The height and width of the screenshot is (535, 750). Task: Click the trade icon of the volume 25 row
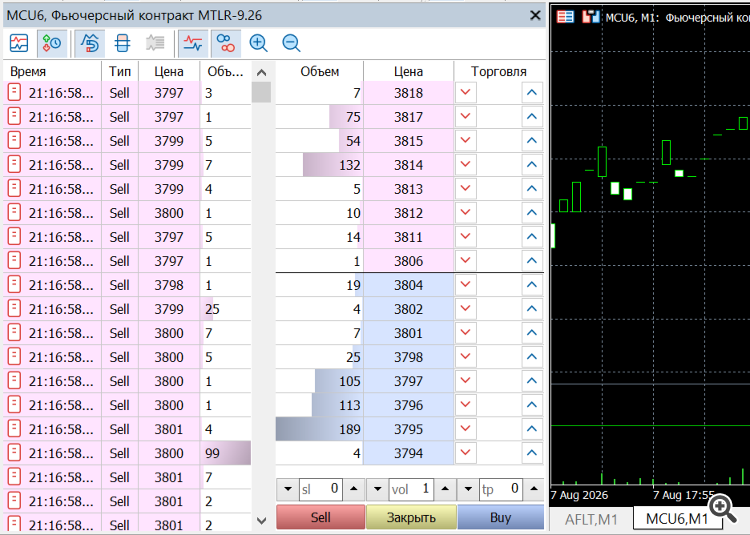click(15, 309)
